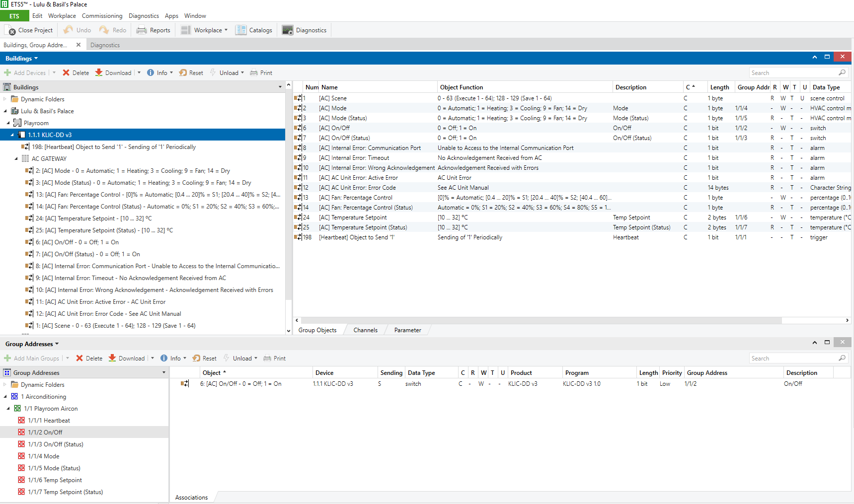This screenshot has height=504, width=854.
Task: Click the red Download arrow in Buildings panel
Action: [99, 72]
